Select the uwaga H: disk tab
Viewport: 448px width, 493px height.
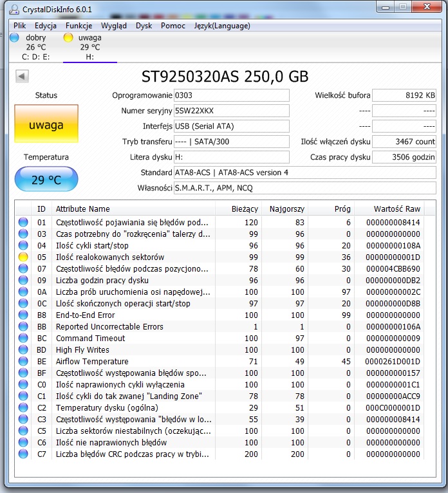(90, 47)
